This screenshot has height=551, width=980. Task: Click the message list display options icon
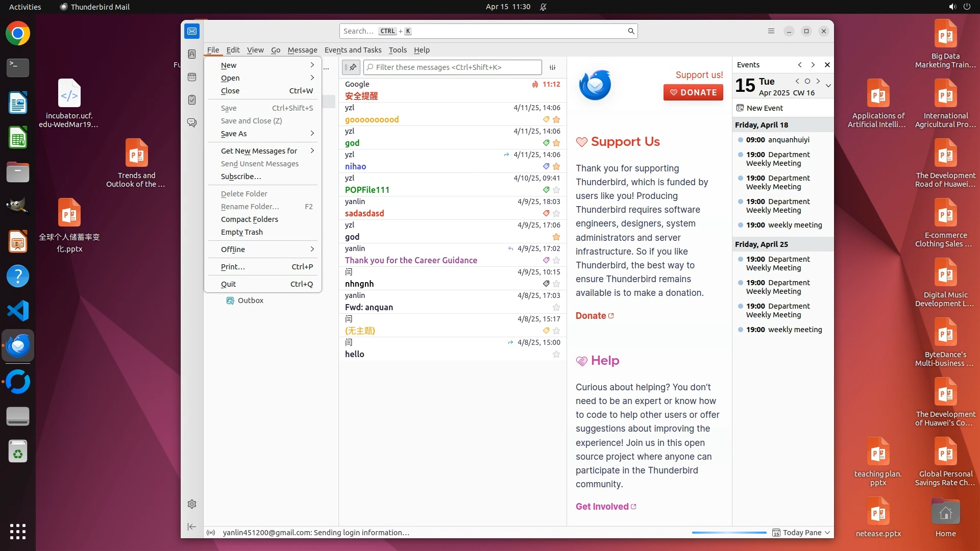coord(552,67)
